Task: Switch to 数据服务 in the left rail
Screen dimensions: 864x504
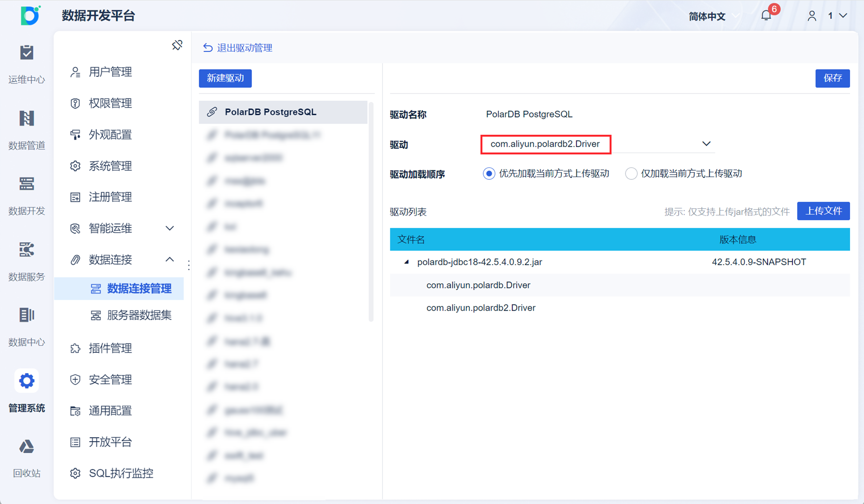Action: coord(26,261)
